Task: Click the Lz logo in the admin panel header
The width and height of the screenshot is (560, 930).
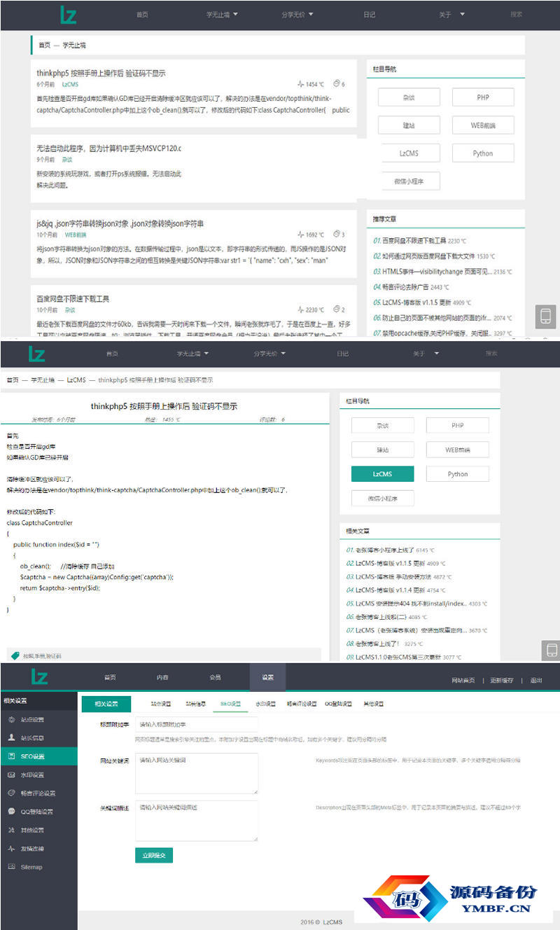Action: pyautogui.click(x=40, y=676)
